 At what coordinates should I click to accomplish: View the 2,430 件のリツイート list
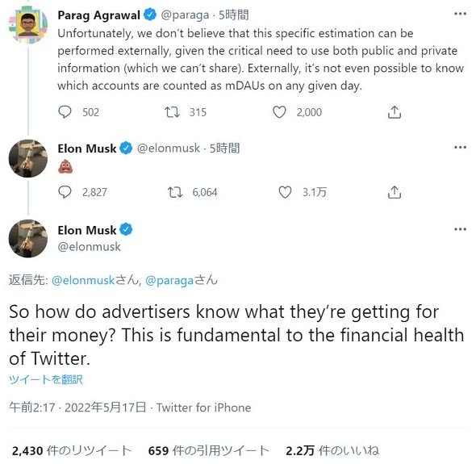[x=72, y=450]
